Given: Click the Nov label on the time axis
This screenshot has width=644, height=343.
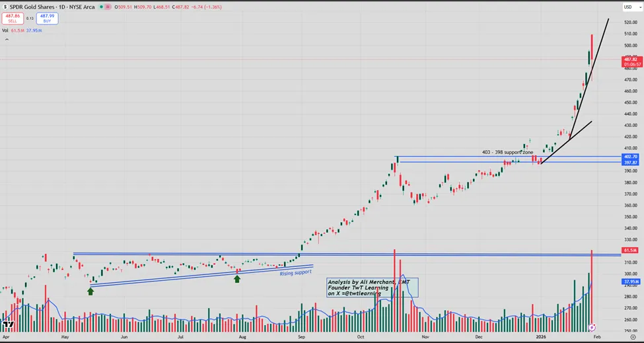Looking at the screenshot, I should click(425, 336).
